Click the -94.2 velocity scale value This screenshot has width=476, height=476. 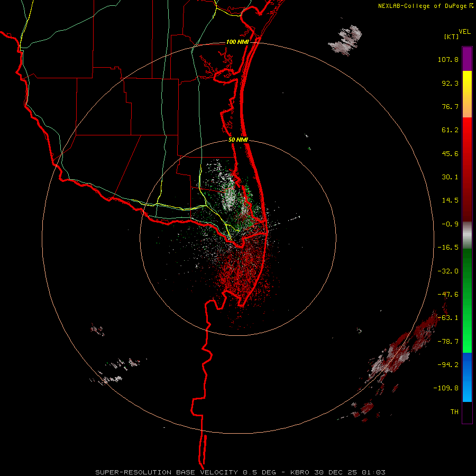tap(448, 364)
